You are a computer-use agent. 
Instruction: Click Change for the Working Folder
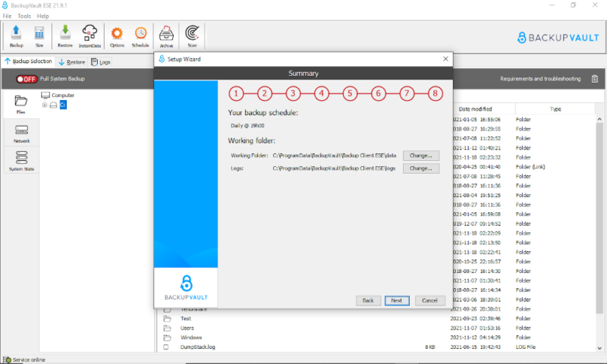(421, 155)
